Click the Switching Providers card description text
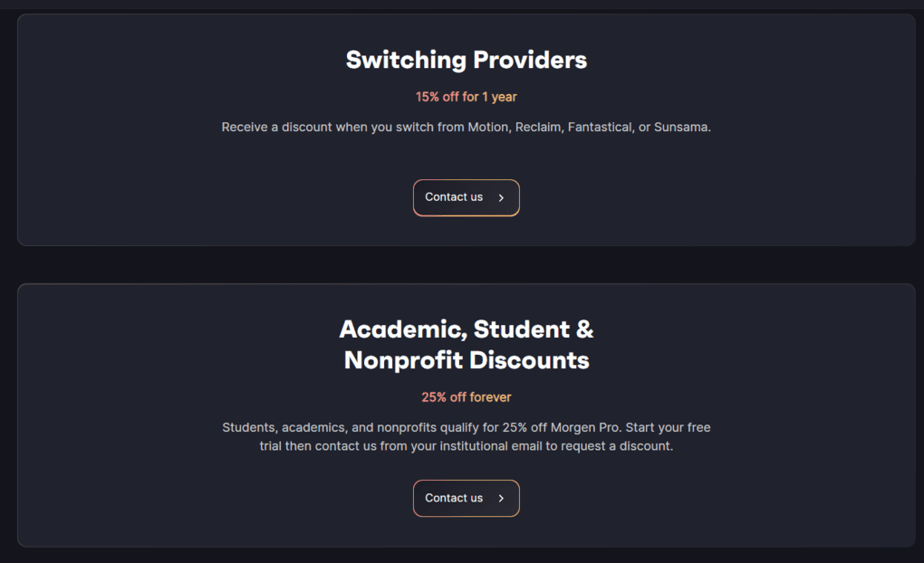This screenshot has width=924, height=563. (466, 127)
